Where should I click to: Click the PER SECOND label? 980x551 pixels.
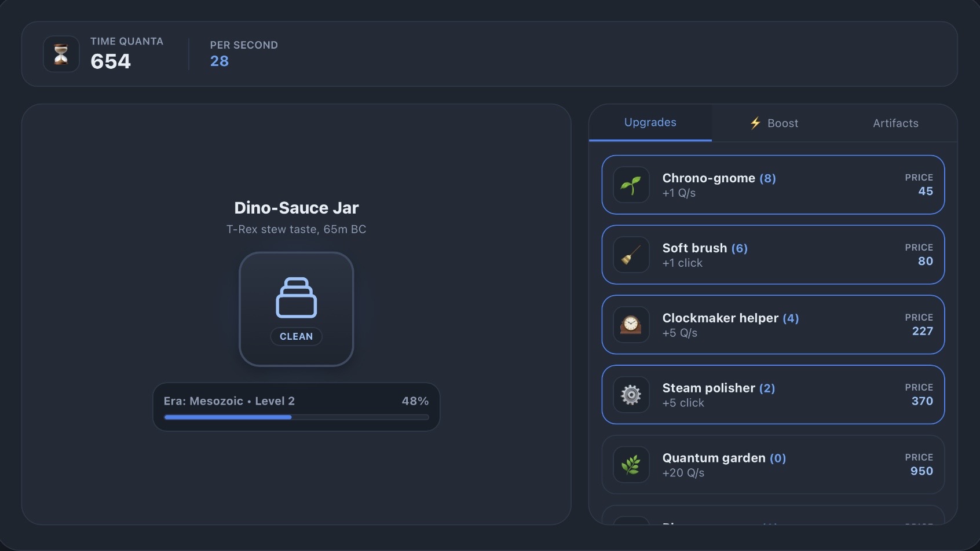[x=244, y=45]
